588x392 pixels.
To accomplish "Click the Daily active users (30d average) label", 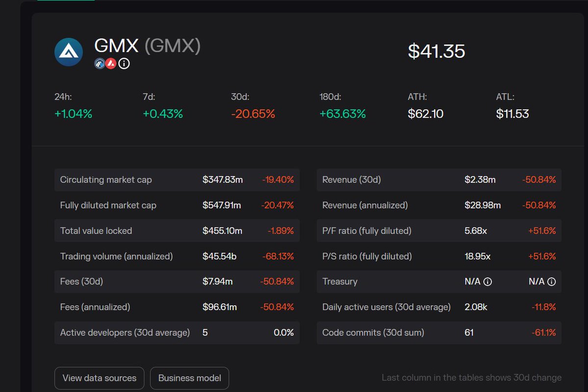I will pos(387,307).
